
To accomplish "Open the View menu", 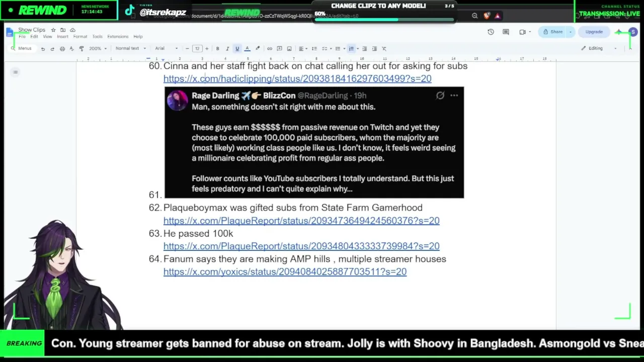I will pos(47,37).
